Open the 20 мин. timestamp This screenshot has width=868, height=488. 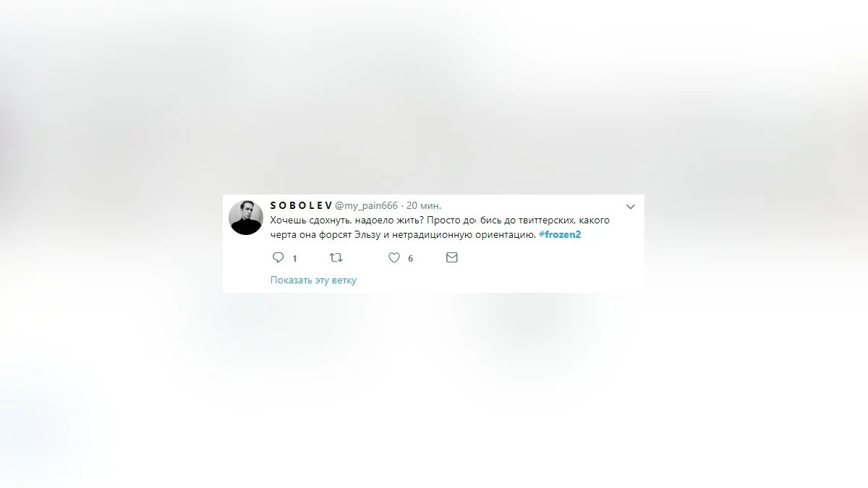(x=424, y=206)
